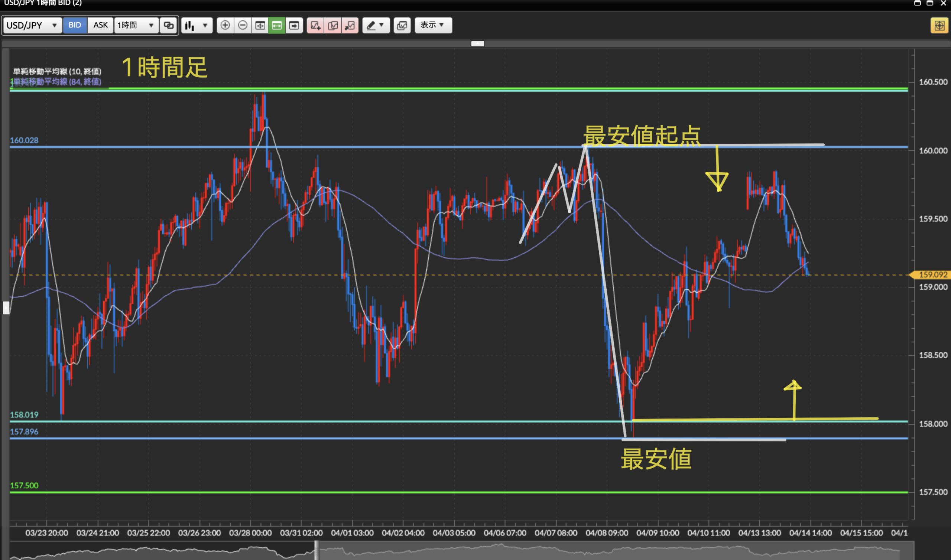Collapse the toolbar using top arrow handle
The image size is (951, 560).
pyautogui.click(x=477, y=44)
